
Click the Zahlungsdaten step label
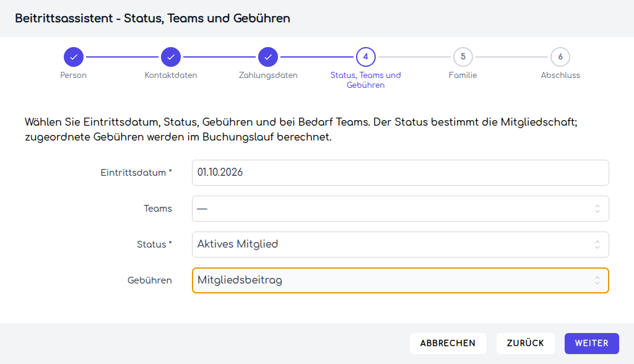268,76
